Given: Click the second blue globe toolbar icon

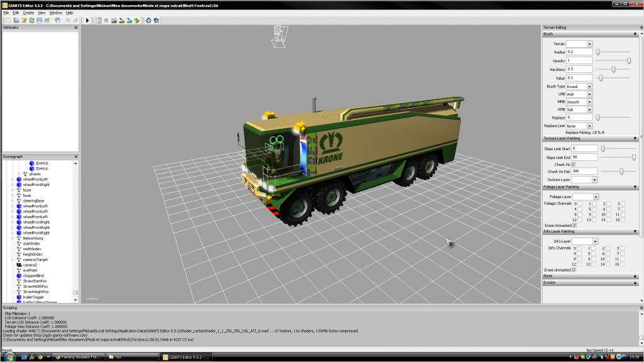Looking at the screenshot, I should 156,21.
